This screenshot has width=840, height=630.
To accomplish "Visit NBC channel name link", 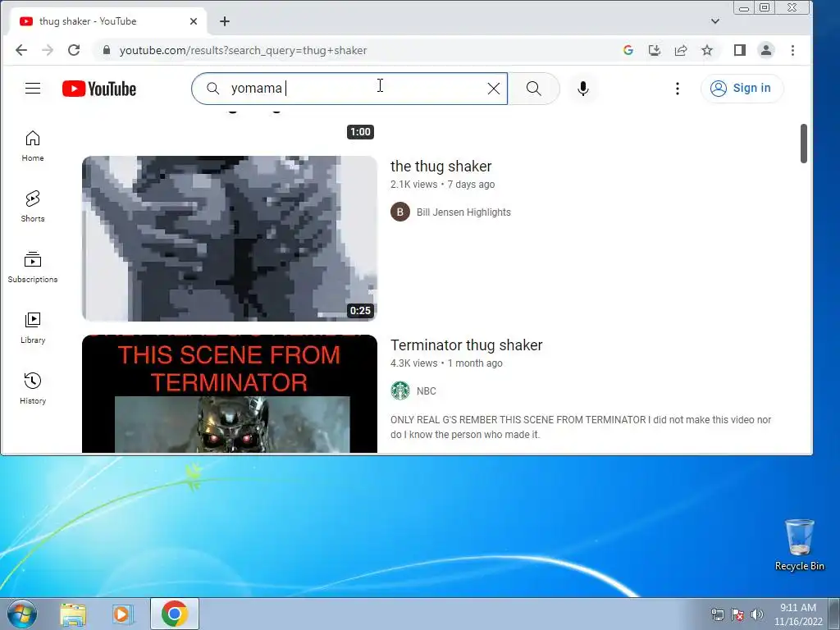I will click(426, 391).
